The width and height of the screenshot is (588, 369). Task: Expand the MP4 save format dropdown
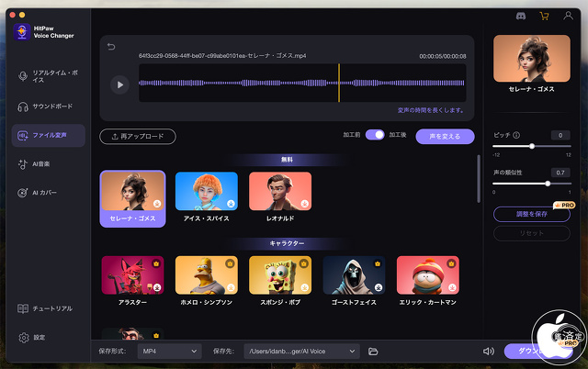tap(170, 352)
